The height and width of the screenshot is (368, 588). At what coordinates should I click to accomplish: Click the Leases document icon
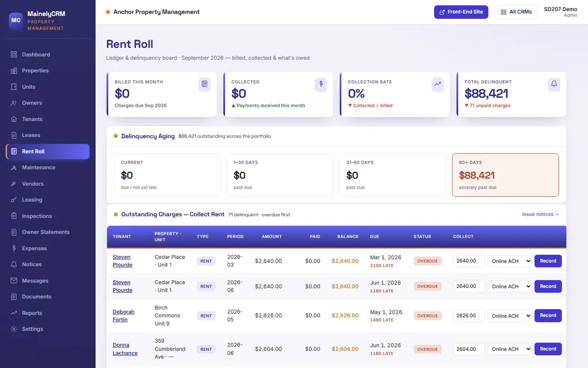click(14, 135)
